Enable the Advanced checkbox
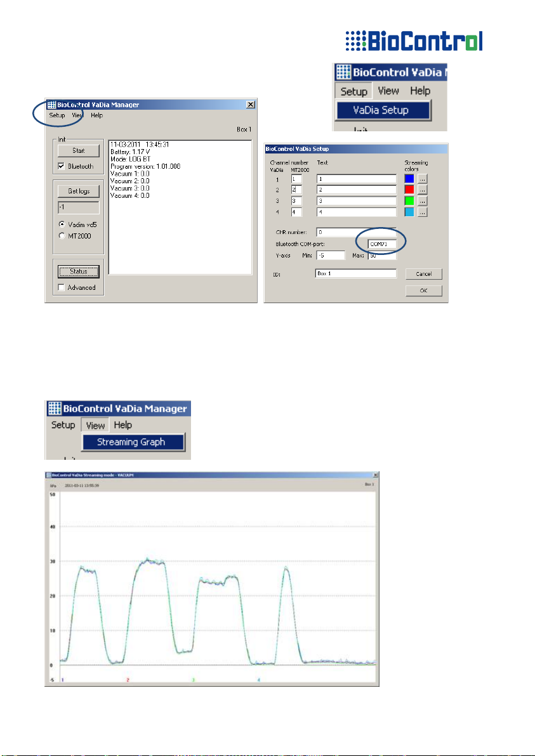535x756 pixels. point(62,287)
